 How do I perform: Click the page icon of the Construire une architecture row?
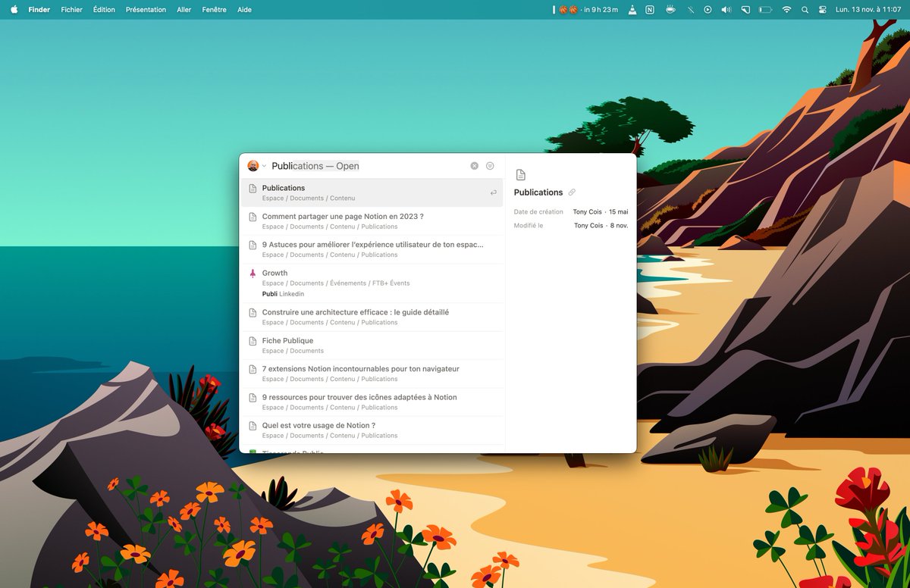253,312
